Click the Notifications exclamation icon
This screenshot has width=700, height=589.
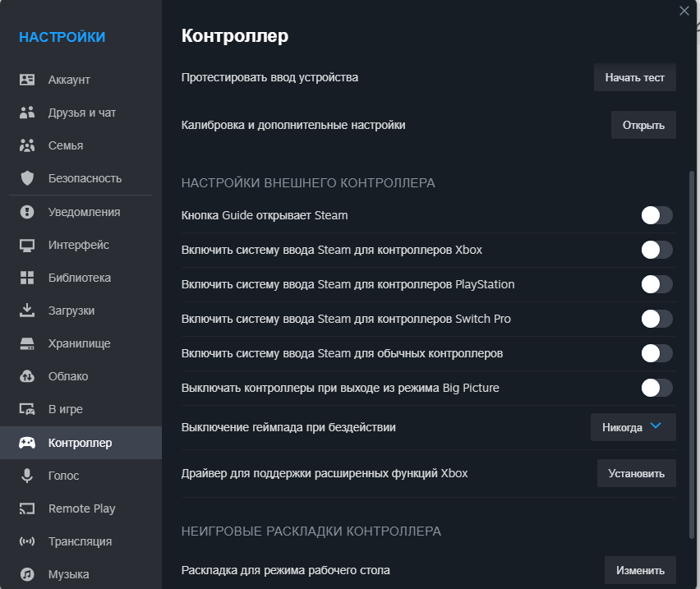tap(27, 212)
